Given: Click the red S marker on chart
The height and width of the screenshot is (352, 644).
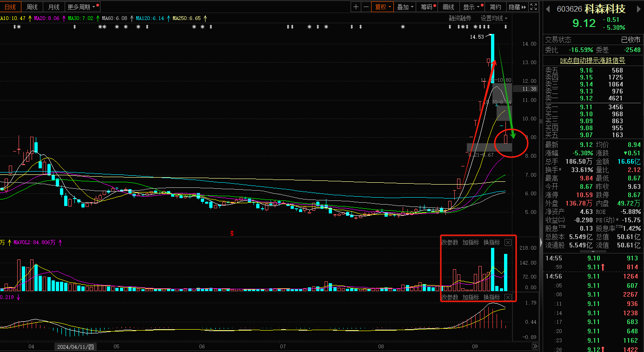Looking at the screenshot, I should click(232, 233).
